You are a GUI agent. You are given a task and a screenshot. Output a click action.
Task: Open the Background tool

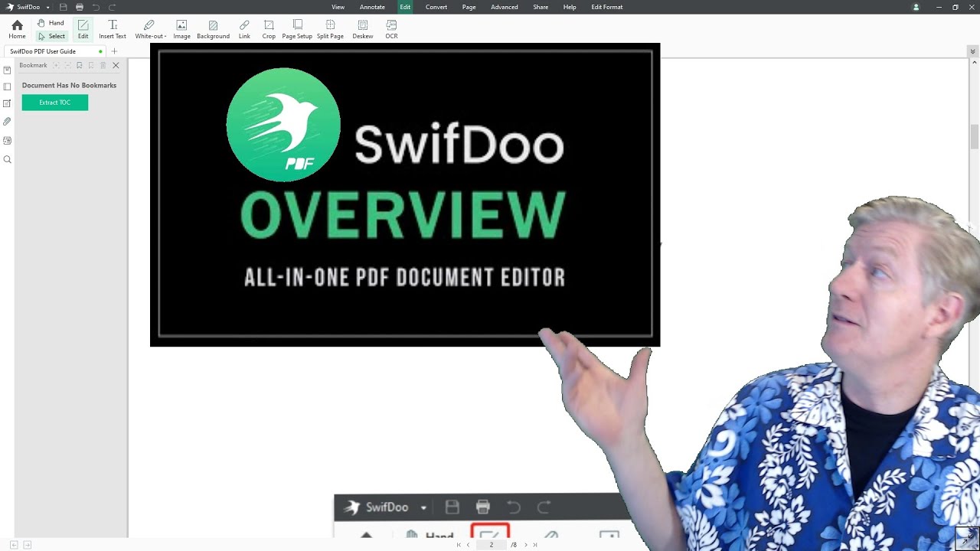point(213,29)
